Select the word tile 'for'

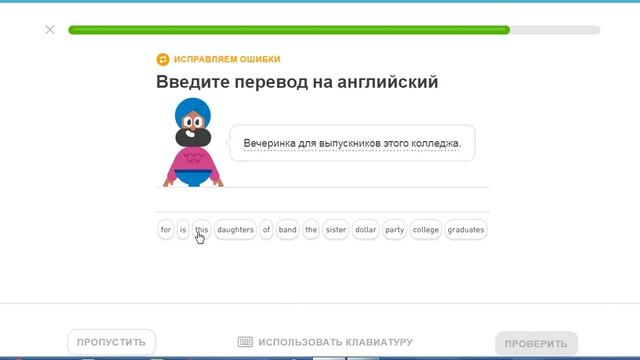(166, 229)
